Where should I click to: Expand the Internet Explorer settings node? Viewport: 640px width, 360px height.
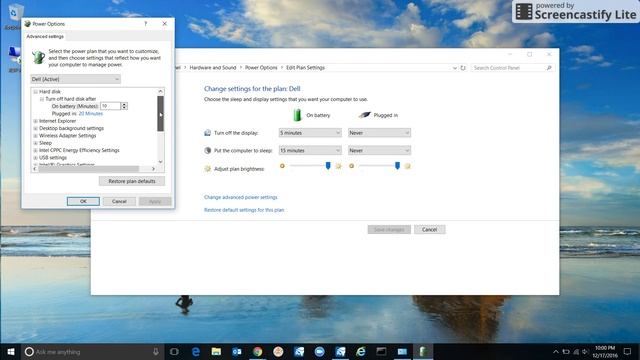(36, 121)
